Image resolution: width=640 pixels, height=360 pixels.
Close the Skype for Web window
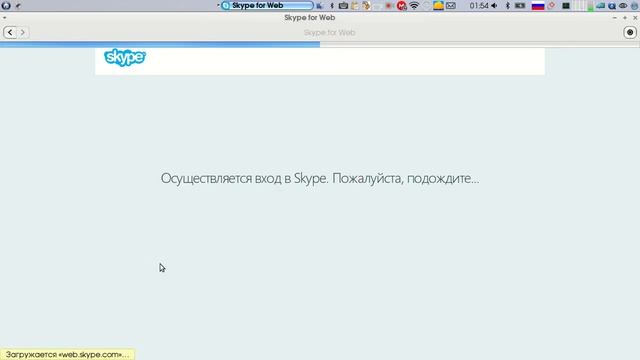(x=635, y=18)
